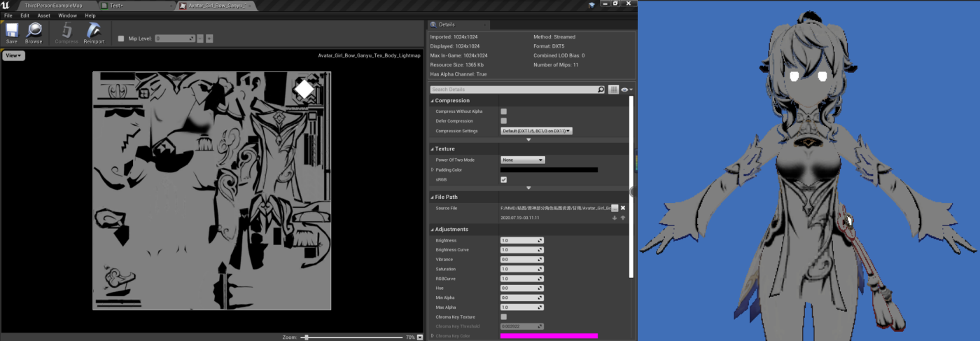Click the Details panel vertical scrollbar
Screen dimensions: 980x341
(631, 186)
